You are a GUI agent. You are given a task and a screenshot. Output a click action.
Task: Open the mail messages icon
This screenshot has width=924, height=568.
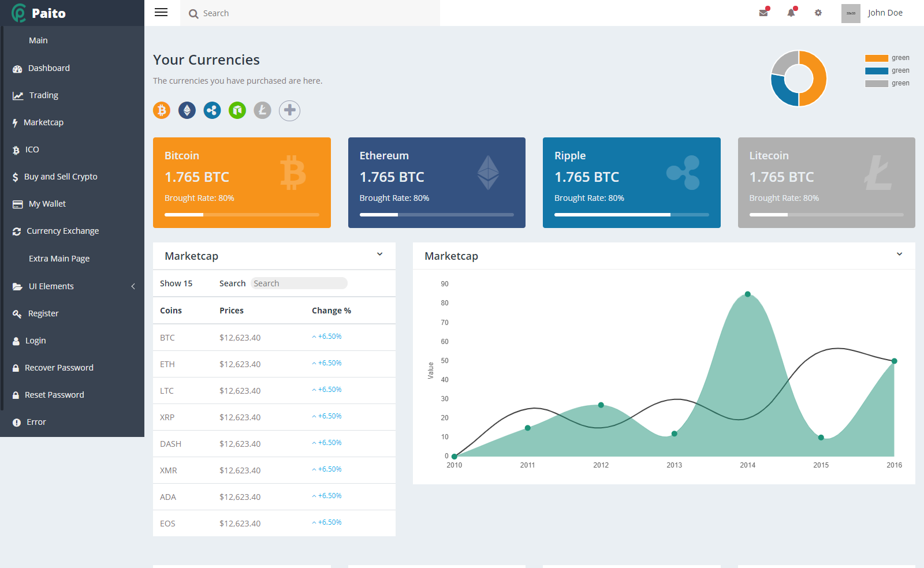pos(763,13)
